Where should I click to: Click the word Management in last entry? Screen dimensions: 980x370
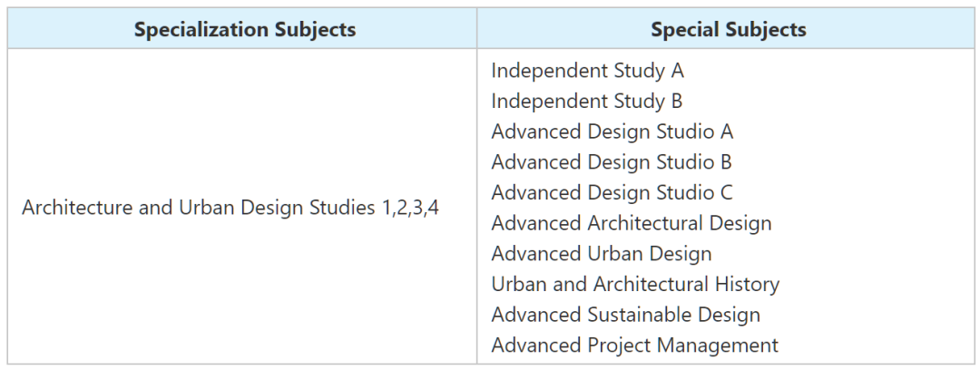[718, 345]
